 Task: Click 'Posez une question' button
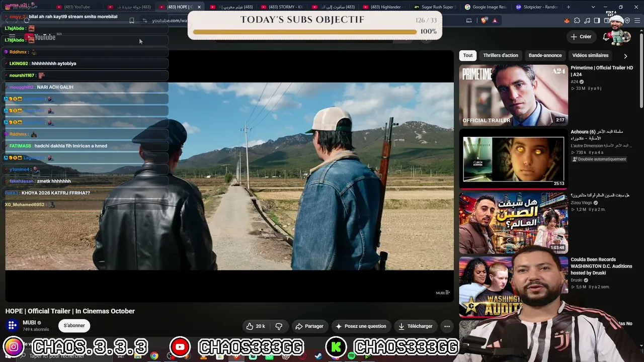[361, 326]
